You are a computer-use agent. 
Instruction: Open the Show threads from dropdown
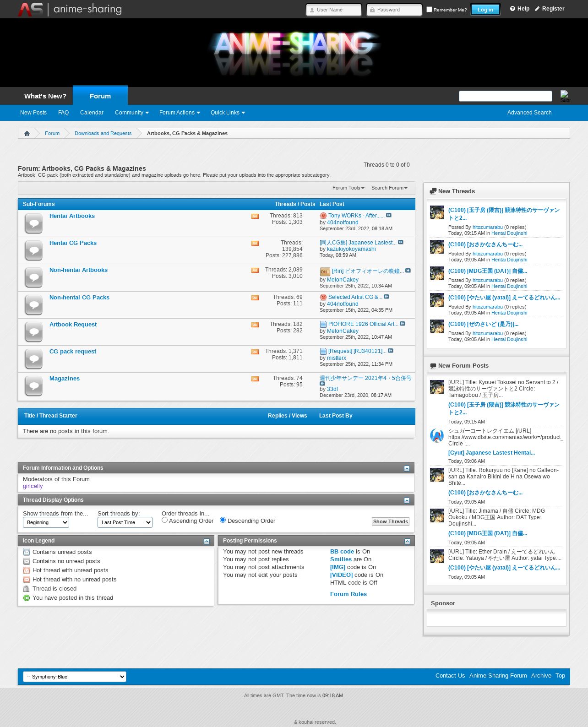46,522
